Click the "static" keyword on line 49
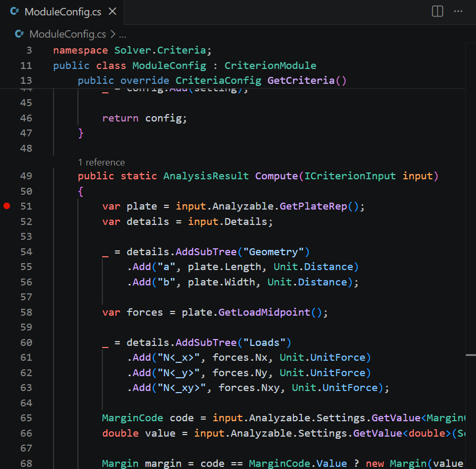The height and width of the screenshot is (469, 476). pyautogui.click(x=139, y=176)
